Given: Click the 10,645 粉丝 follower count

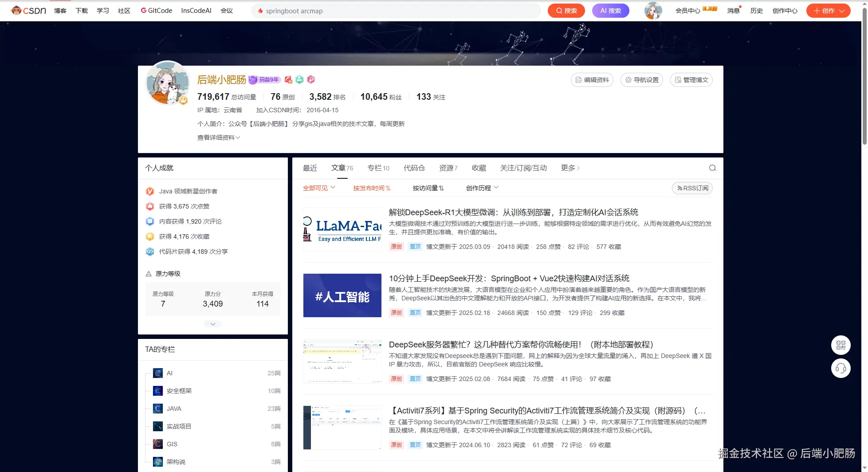Looking at the screenshot, I should [381, 97].
